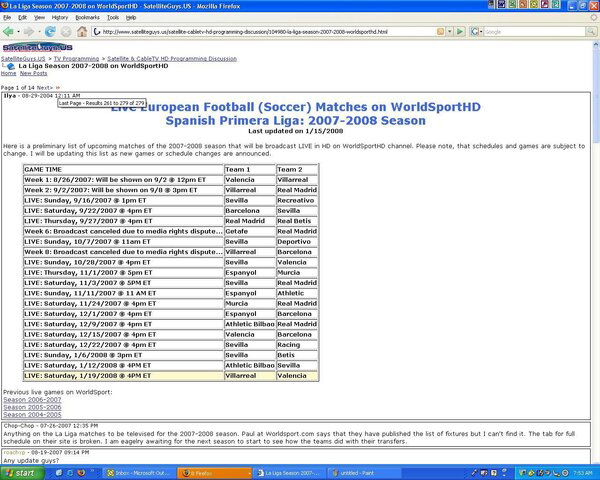The width and height of the screenshot is (600, 480).
Task: Open the Home page icon
Action: (82, 32)
